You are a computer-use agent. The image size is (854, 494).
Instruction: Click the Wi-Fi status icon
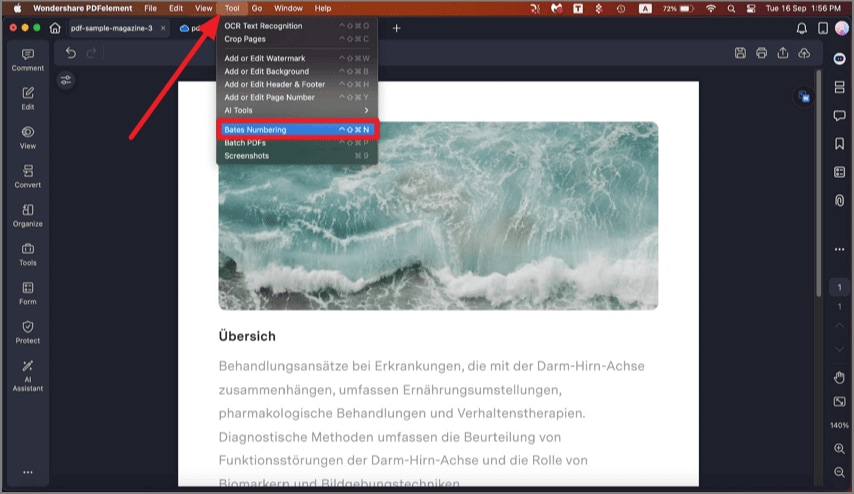point(711,8)
